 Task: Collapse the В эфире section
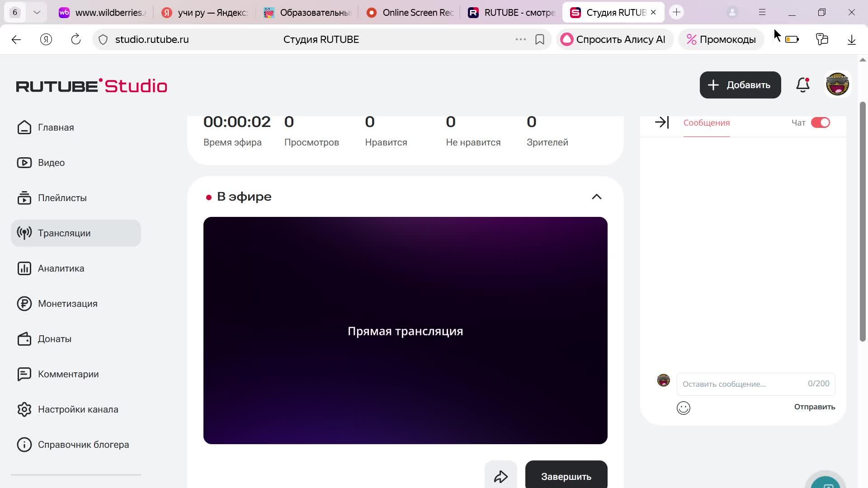[596, 197]
